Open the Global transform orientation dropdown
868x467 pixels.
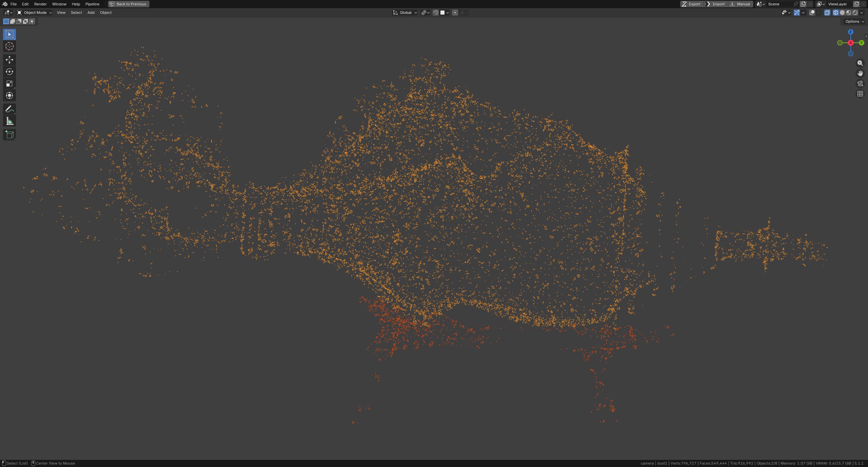pyautogui.click(x=405, y=13)
